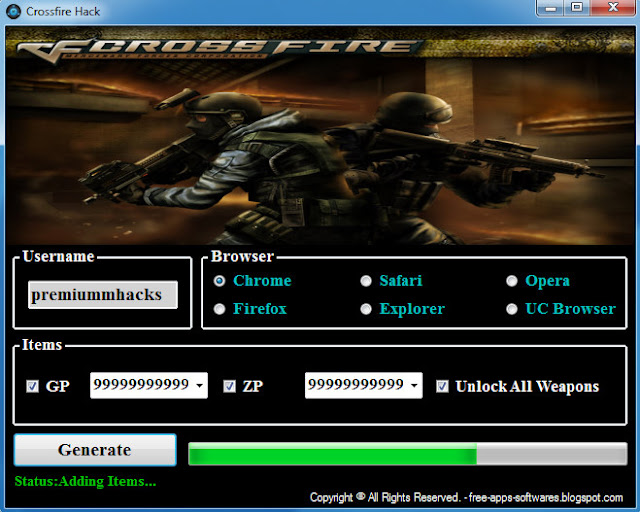Click the Generate button
This screenshot has width=640, height=512.
[x=95, y=450]
